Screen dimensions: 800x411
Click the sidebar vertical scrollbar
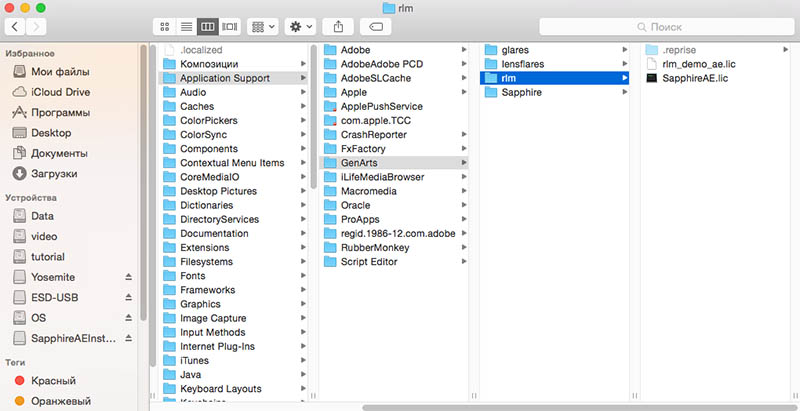(144, 182)
